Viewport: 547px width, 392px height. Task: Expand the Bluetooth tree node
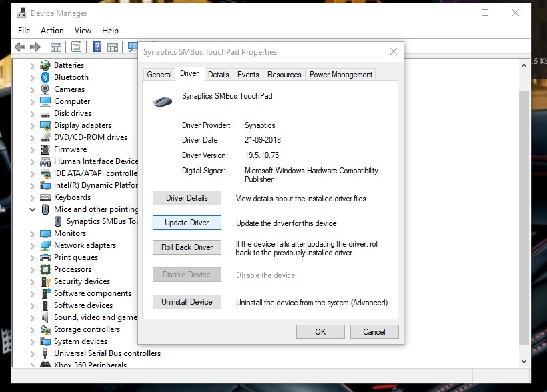(x=32, y=78)
